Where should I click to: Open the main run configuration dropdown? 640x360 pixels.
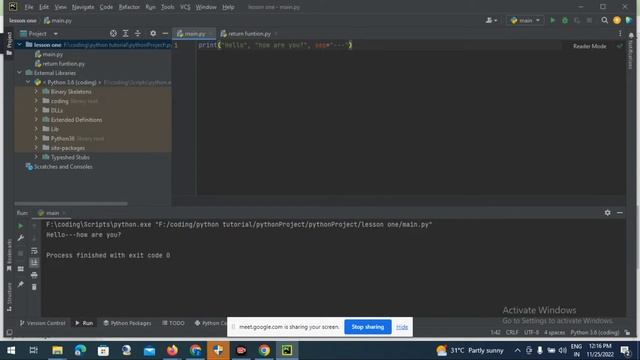(525, 20)
